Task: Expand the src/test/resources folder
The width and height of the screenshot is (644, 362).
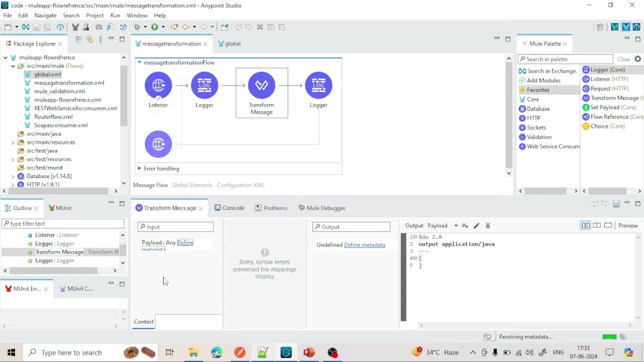Action: pos(13,159)
